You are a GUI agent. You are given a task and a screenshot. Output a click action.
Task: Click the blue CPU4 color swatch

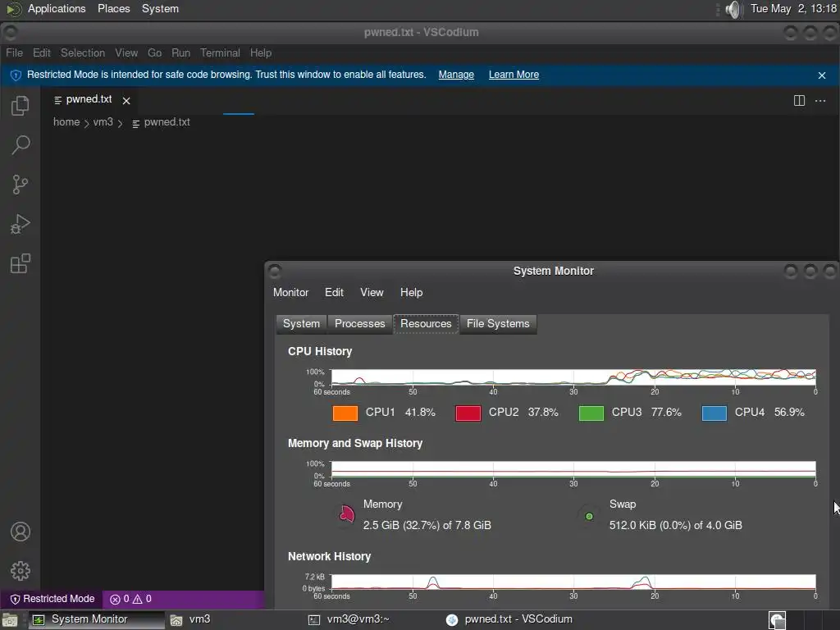(x=714, y=413)
